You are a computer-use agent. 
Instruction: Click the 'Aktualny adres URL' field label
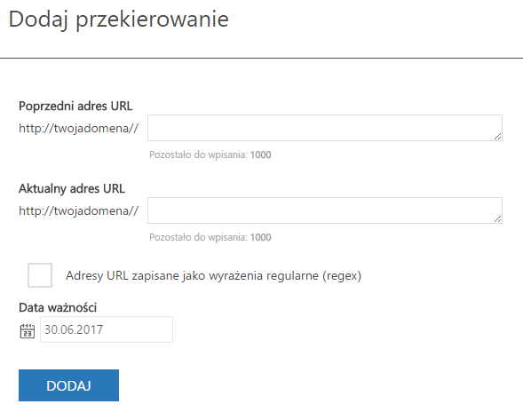click(72, 189)
